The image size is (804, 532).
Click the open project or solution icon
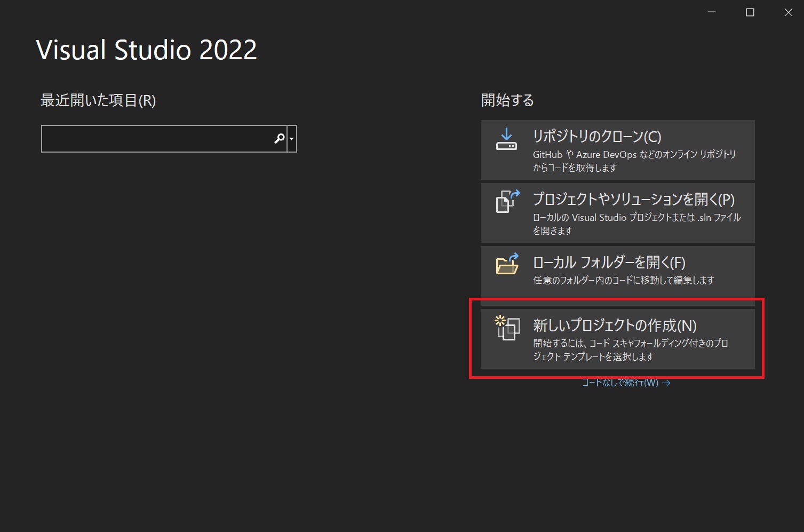coord(508,201)
